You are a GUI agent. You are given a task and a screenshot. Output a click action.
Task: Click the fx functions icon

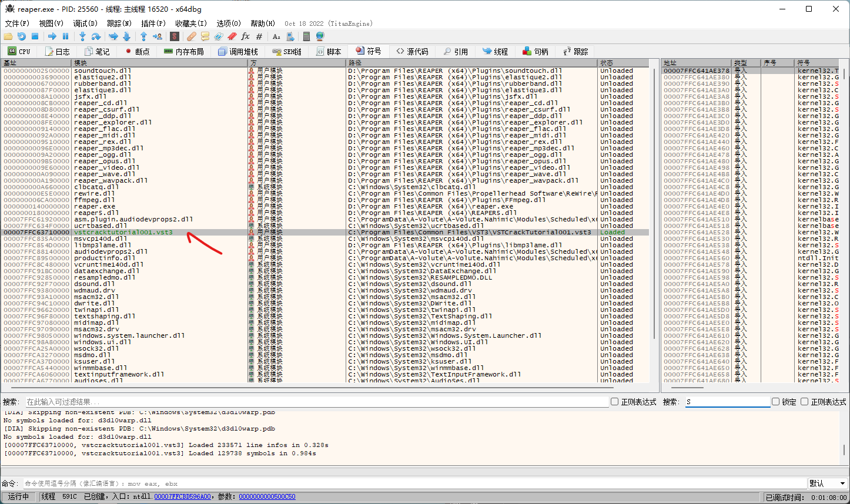(246, 36)
